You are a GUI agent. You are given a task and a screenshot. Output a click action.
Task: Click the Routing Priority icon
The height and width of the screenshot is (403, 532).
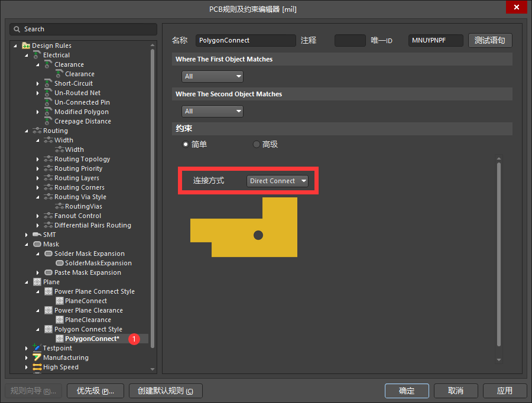click(48, 168)
